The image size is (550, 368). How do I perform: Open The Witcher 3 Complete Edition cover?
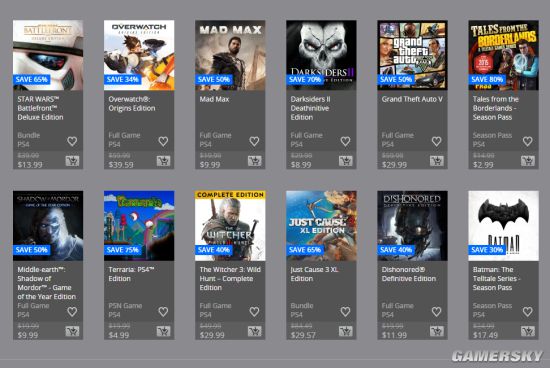pyautogui.click(x=230, y=226)
